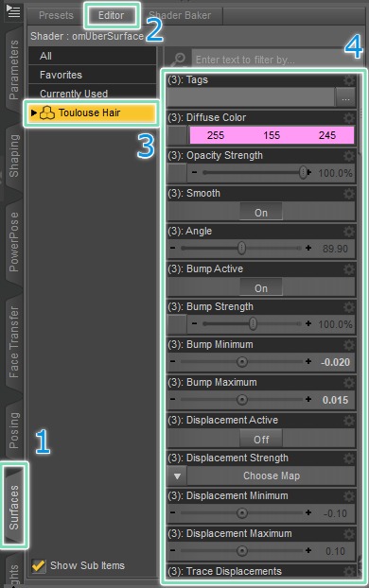
Task: Open Parameters side tab
Action: point(14,70)
